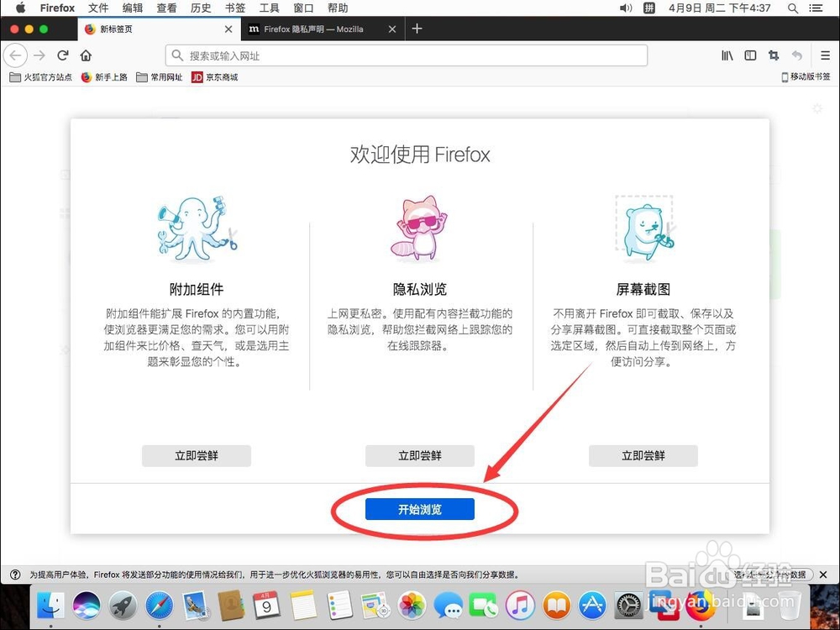Click 立即尝鲜 under 屏幕截图
The height and width of the screenshot is (630, 840).
[643, 455]
